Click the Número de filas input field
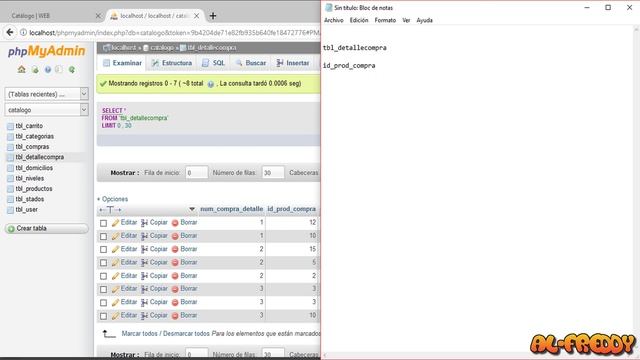The image size is (640, 360). click(273, 173)
